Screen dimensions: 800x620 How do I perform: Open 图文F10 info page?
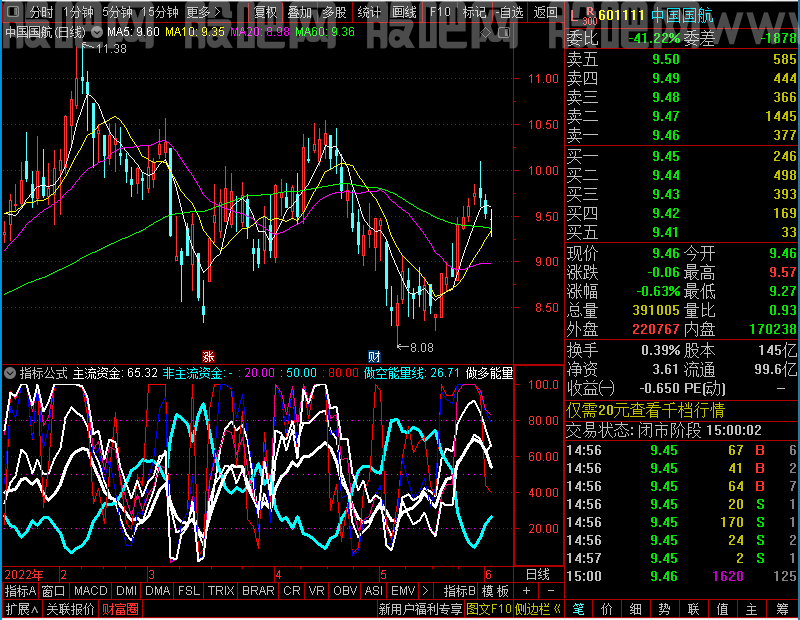pyautogui.click(x=489, y=609)
